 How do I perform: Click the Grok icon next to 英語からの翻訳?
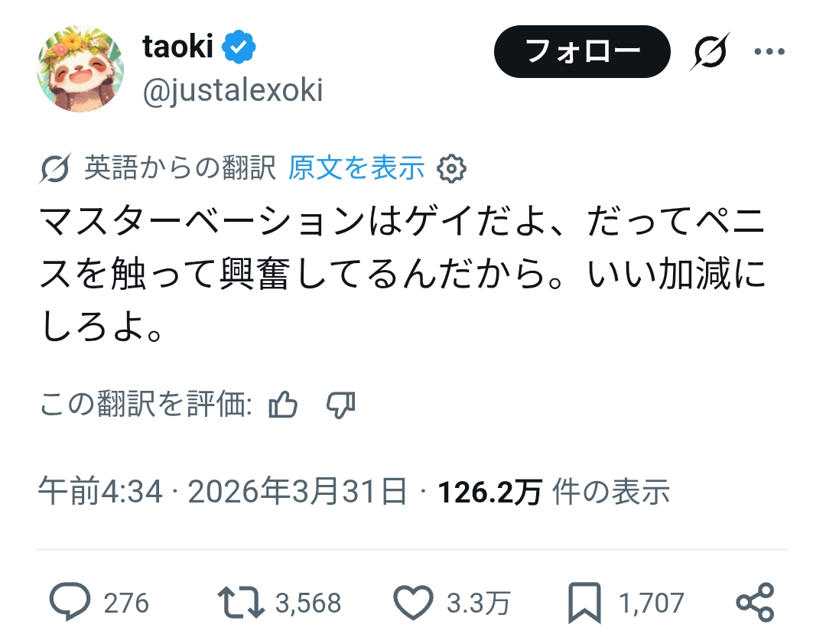click(55, 168)
